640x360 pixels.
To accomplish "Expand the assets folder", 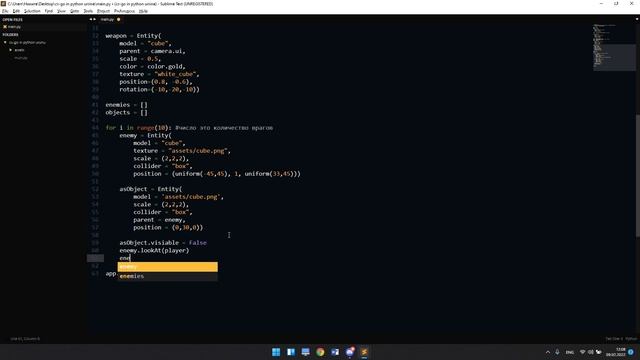I will point(11,50).
